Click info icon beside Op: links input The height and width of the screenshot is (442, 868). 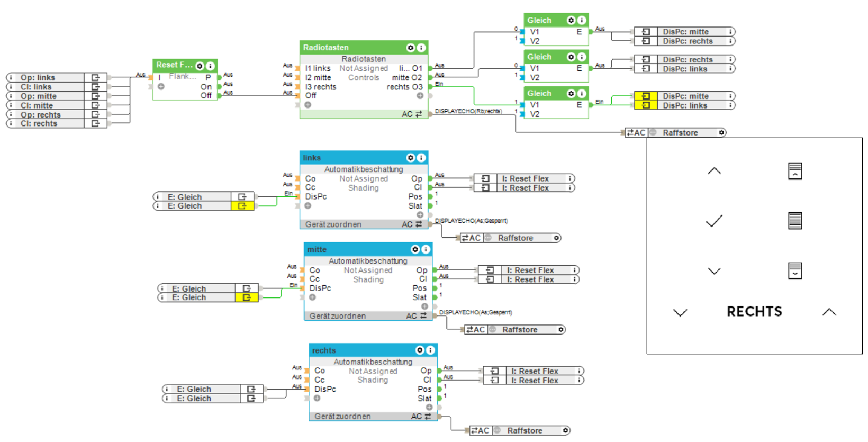coord(11,77)
